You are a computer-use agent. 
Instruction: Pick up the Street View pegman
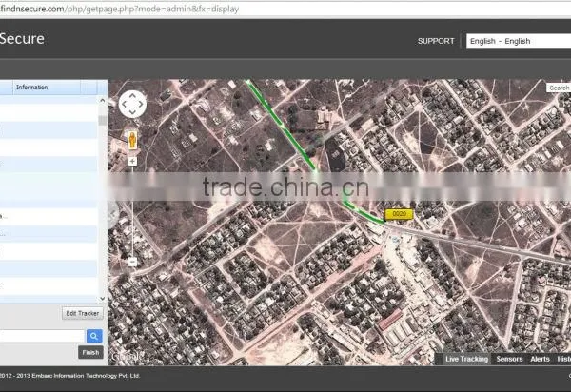coord(132,140)
